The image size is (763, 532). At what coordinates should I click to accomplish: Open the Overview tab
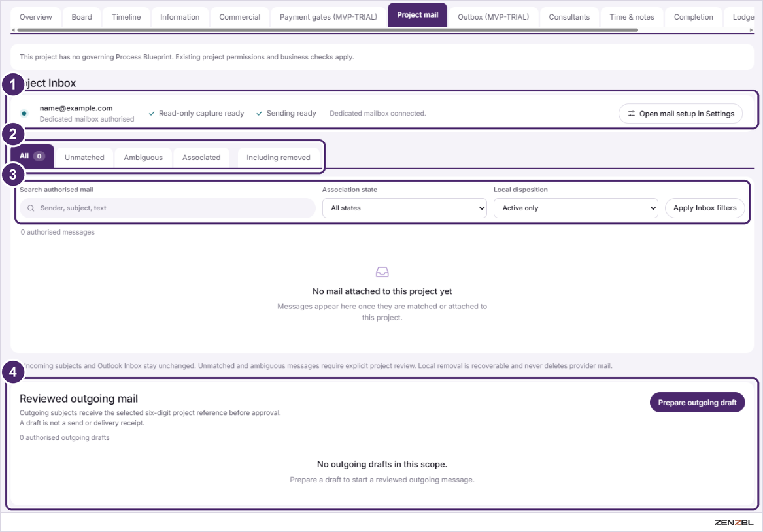pyautogui.click(x=35, y=17)
